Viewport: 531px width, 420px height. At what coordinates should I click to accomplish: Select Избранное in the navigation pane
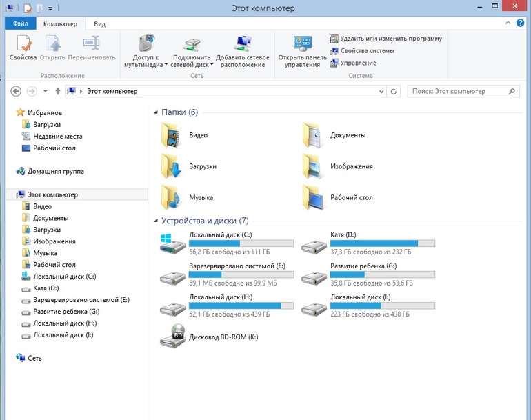pos(45,113)
